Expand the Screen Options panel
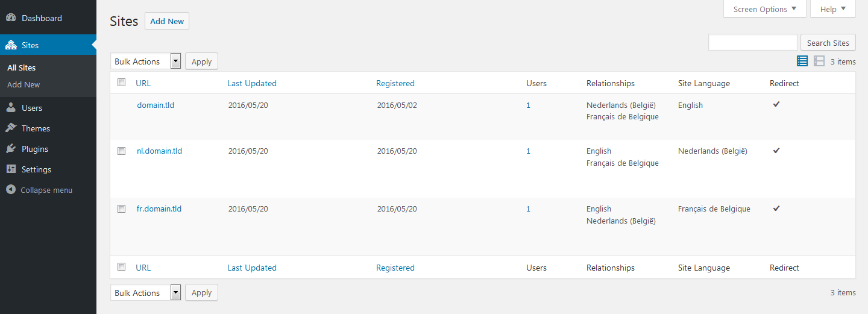The width and height of the screenshot is (868, 314). pos(764,9)
